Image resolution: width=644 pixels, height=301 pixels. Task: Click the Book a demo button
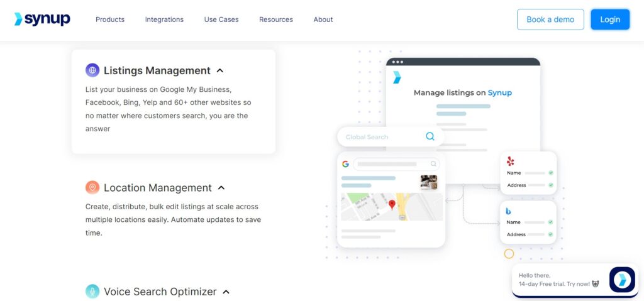click(550, 19)
